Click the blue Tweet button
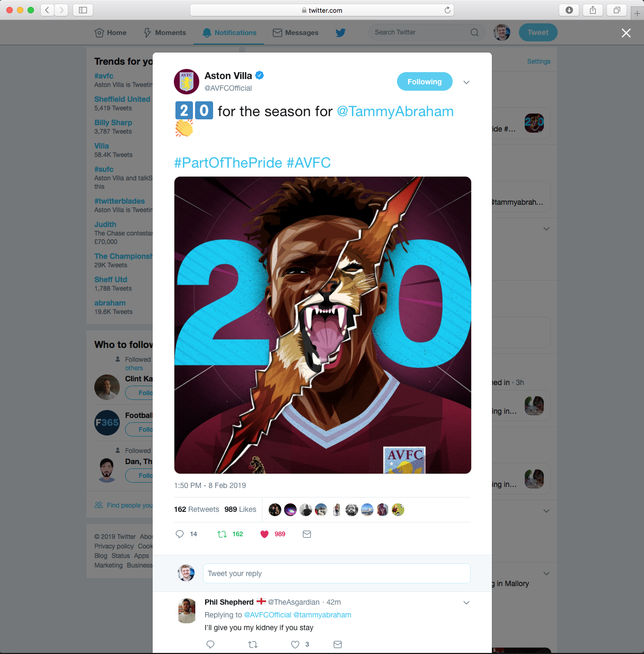 [x=538, y=32]
